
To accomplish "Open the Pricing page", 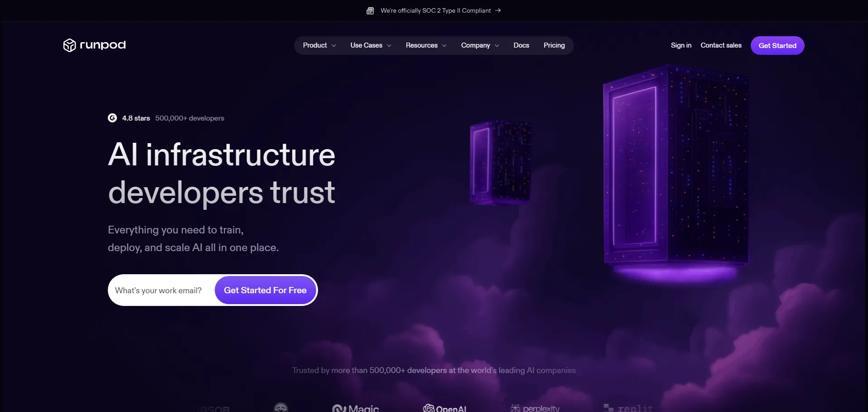I will [554, 45].
